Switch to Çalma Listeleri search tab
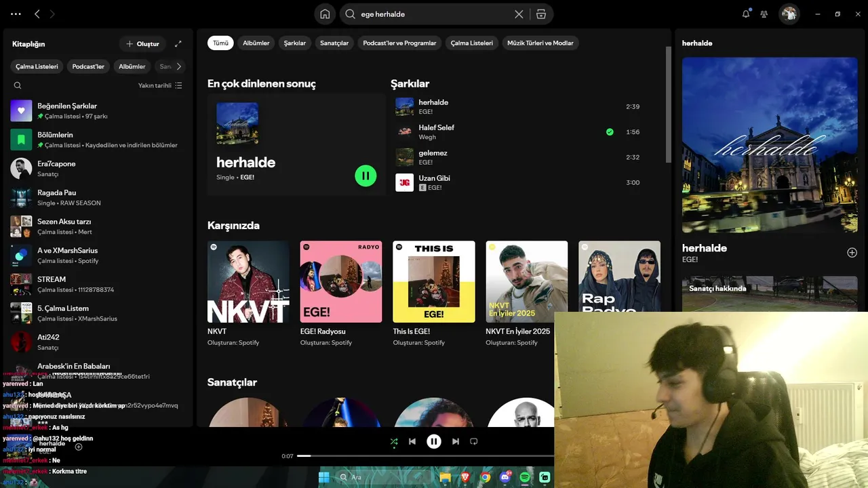The image size is (868, 488). point(472,43)
